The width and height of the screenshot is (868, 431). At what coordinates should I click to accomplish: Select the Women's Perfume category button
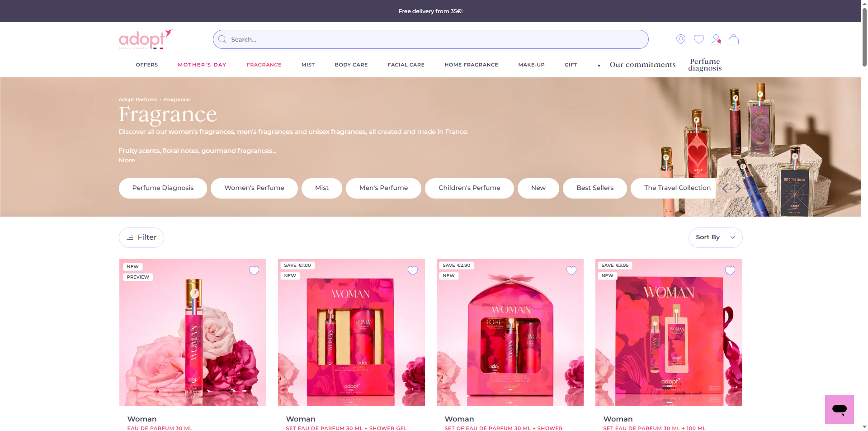tap(254, 188)
